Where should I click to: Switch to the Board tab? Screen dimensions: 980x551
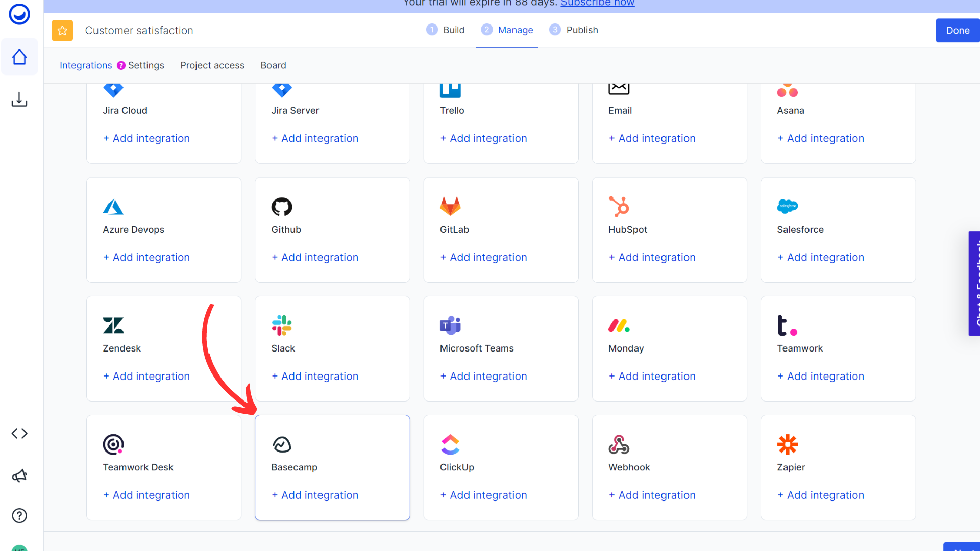[273, 65]
